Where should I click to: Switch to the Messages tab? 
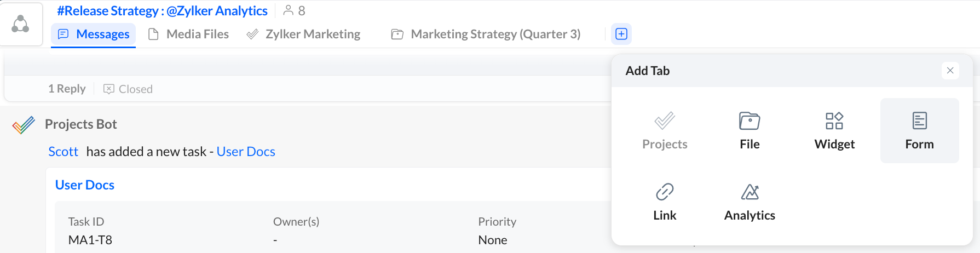(x=94, y=34)
